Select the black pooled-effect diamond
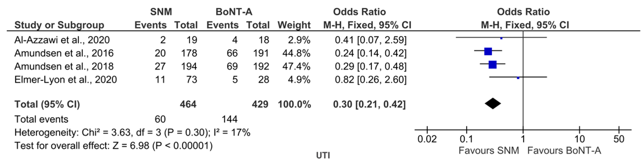The image size is (644, 164). pos(493,104)
